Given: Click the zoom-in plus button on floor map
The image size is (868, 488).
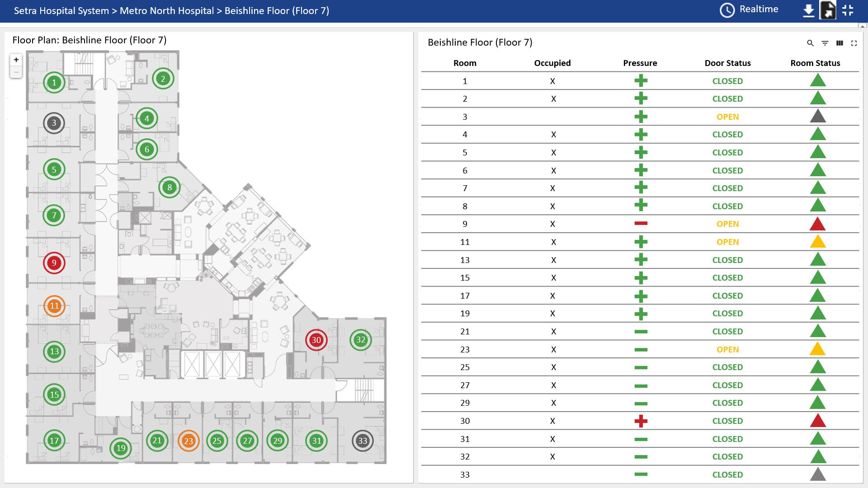Looking at the screenshot, I should (x=16, y=60).
